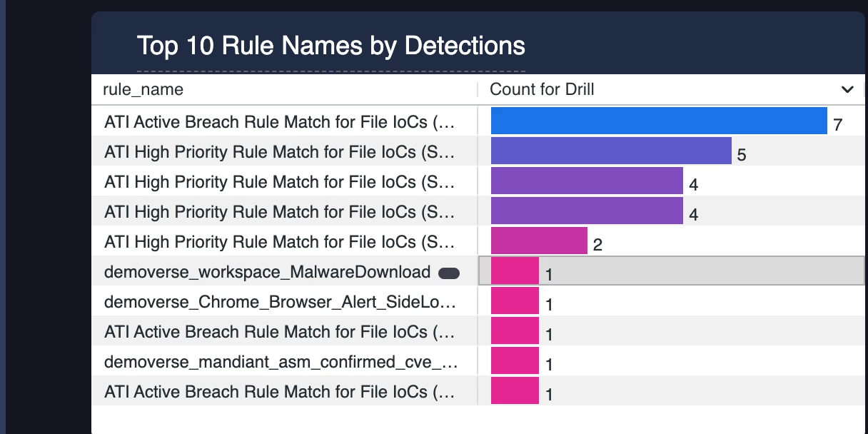Select the ATI Active Breach rule with count 7
The width and height of the screenshot is (868, 434).
pos(279,122)
